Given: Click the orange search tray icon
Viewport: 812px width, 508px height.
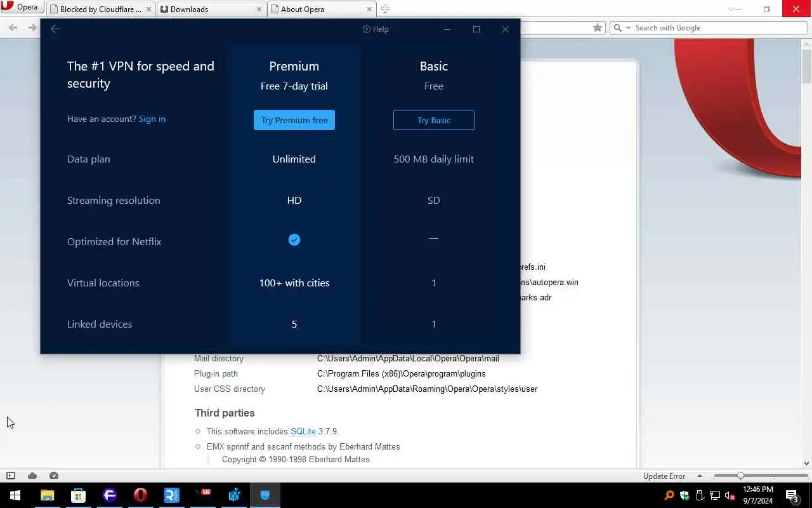Looking at the screenshot, I should (x=669, y=495).
